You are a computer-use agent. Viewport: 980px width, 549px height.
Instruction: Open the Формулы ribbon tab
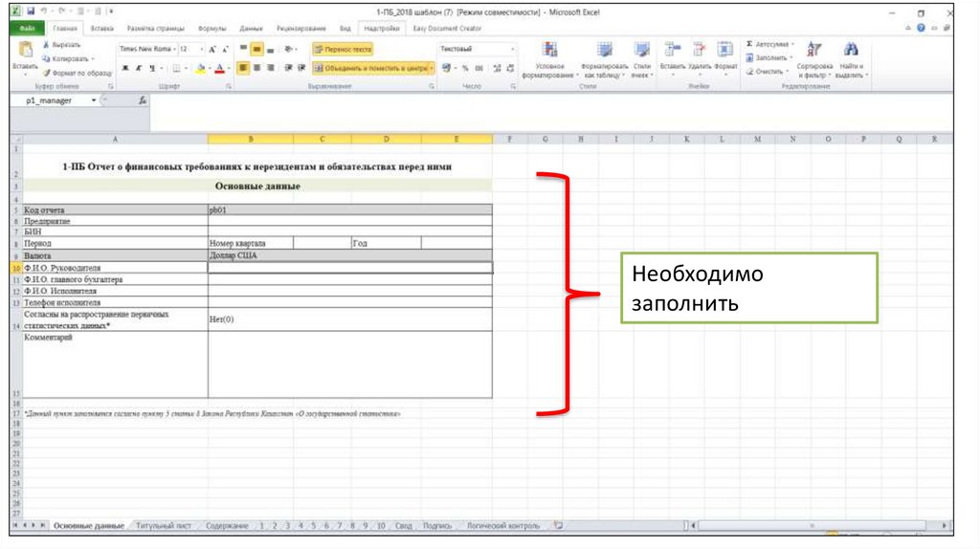[x=212, y=29]
